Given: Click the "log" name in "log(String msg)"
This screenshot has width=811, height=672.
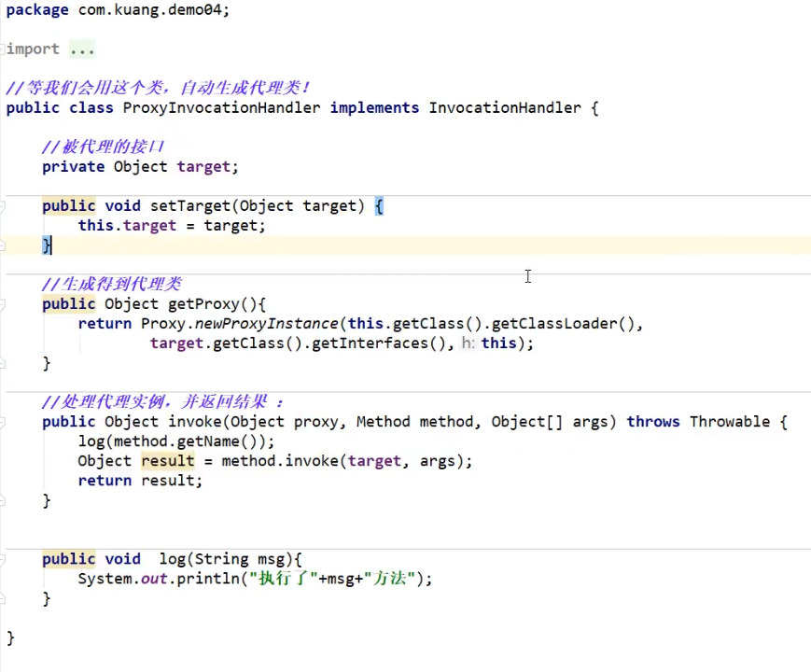Looking at the screenshot, I should click(173, 559).
